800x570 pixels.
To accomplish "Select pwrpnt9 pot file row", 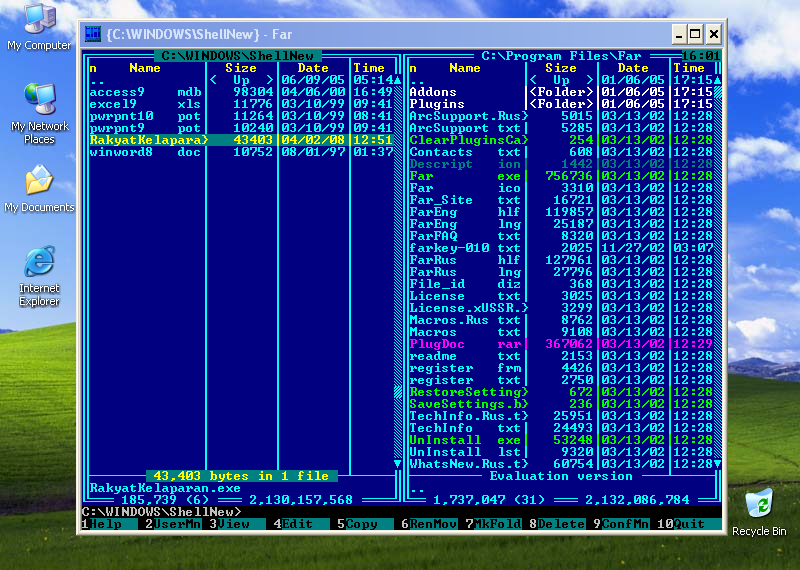I will coord(241,128).
